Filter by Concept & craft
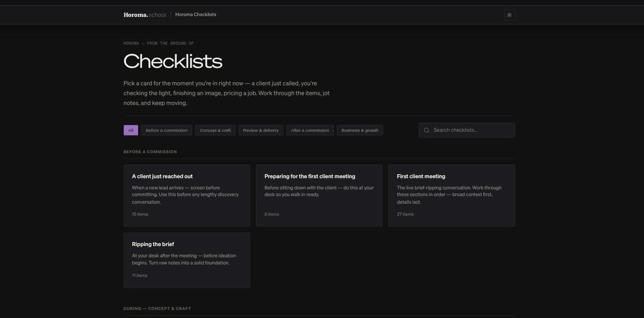This screenshot has height=318, width=644. coord(215,130)
